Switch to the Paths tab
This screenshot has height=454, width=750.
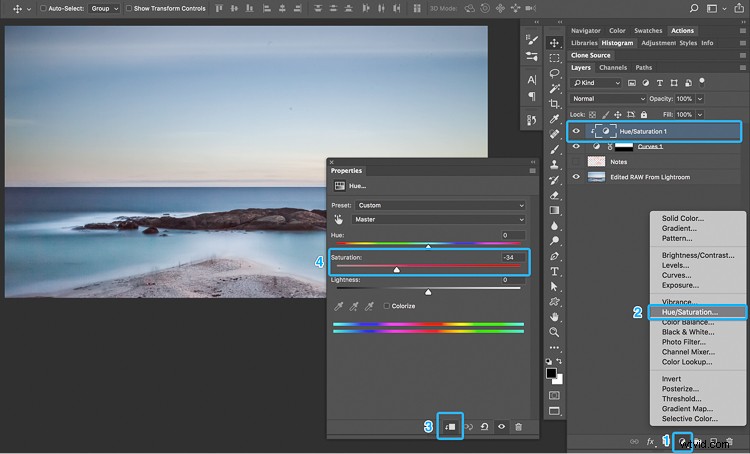point(643,67)
